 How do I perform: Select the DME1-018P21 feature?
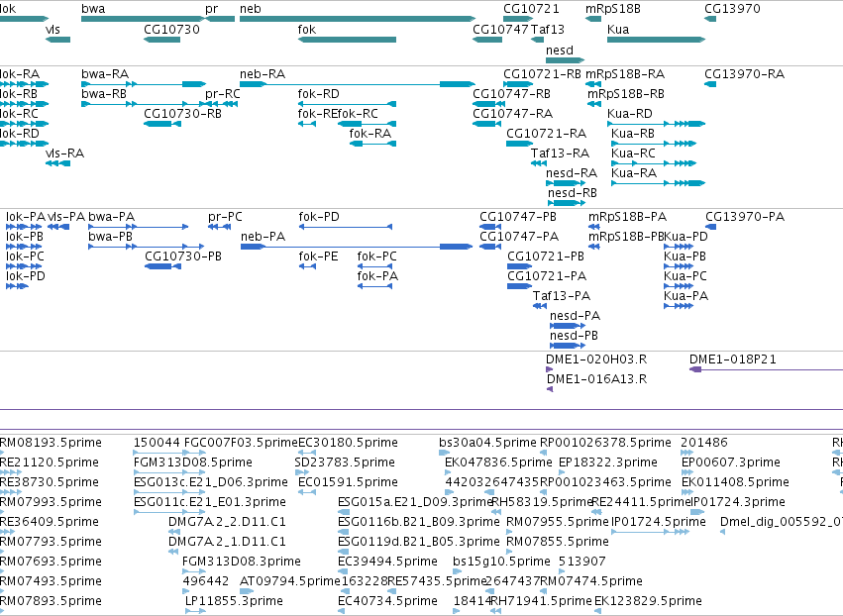pyautogui.click(x=766, y=369)
